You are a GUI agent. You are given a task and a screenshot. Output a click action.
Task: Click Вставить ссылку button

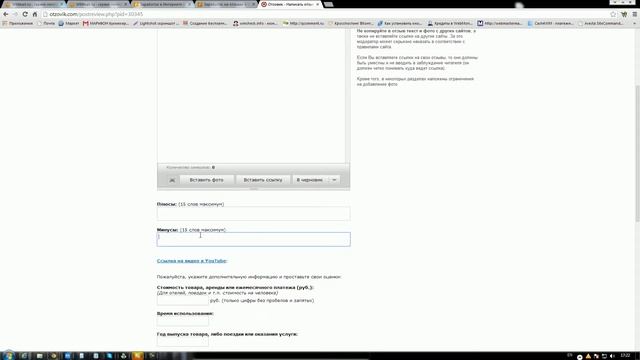click(x=263, y=180)
